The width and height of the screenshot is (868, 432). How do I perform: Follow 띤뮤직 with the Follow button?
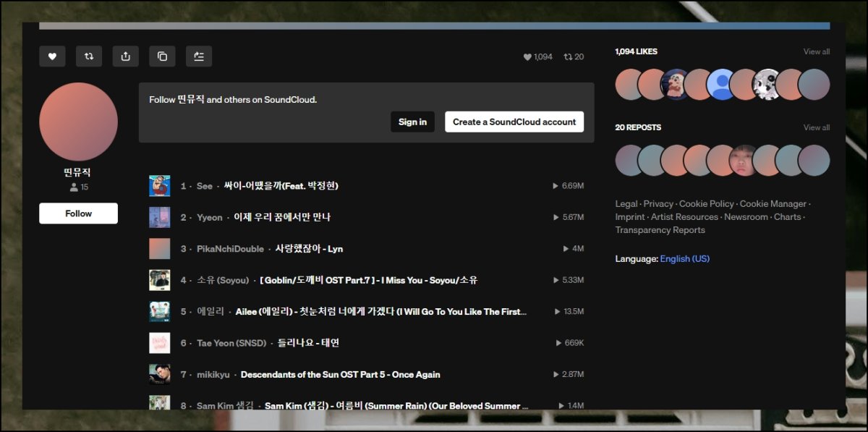coord(78,213)
